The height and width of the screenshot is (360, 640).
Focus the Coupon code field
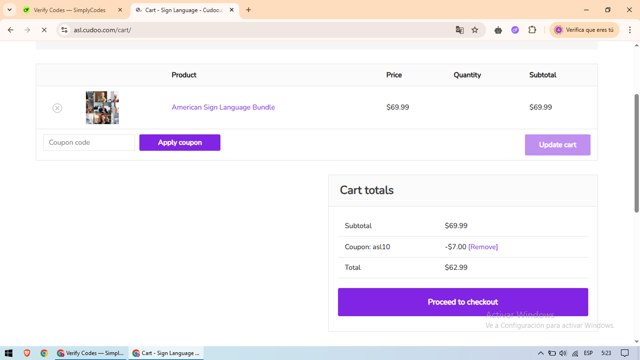(89, 142)
